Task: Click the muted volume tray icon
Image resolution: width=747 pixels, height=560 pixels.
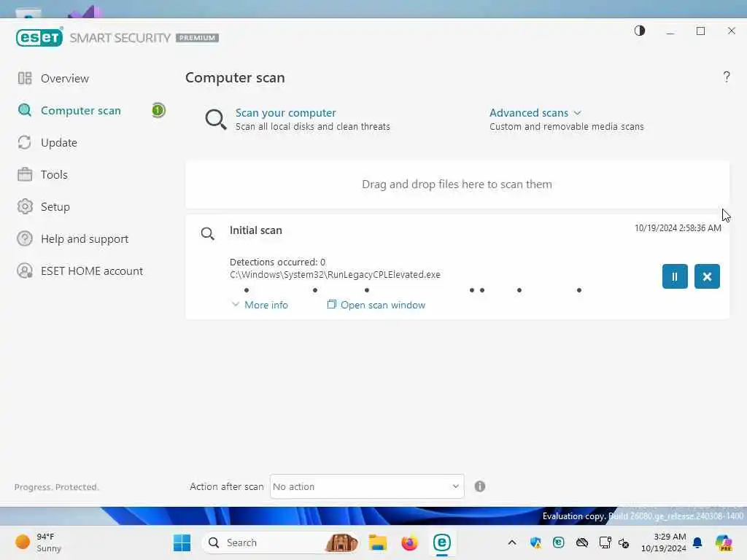Action: tap(624, 542)
